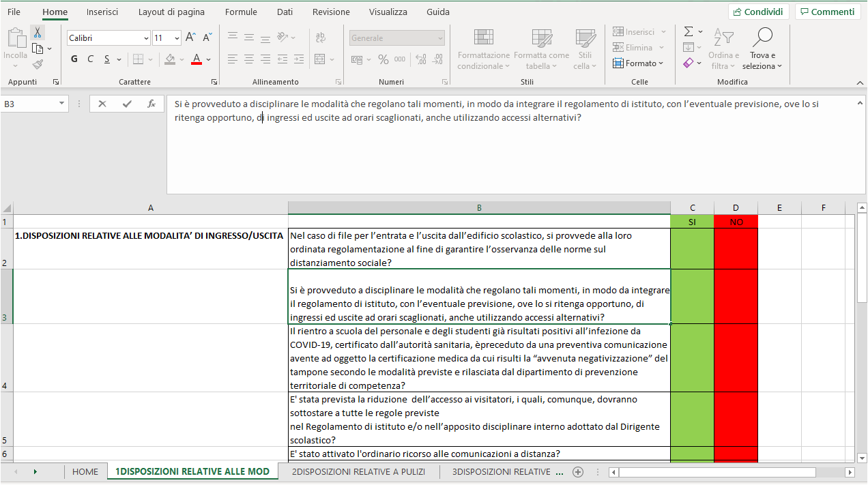This screenshot has width=868, height=485.
Task: Open Insert Function fx button
Action: (151, 104)
